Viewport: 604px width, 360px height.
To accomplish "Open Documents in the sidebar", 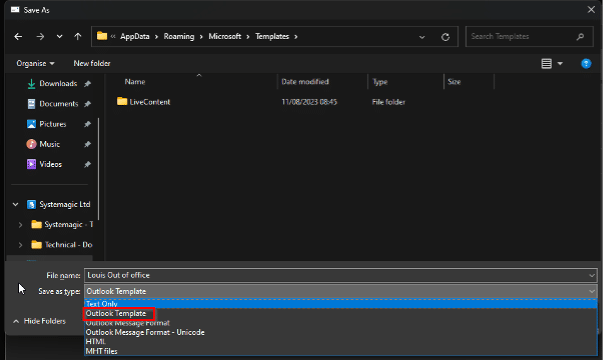I will point(59,104).
